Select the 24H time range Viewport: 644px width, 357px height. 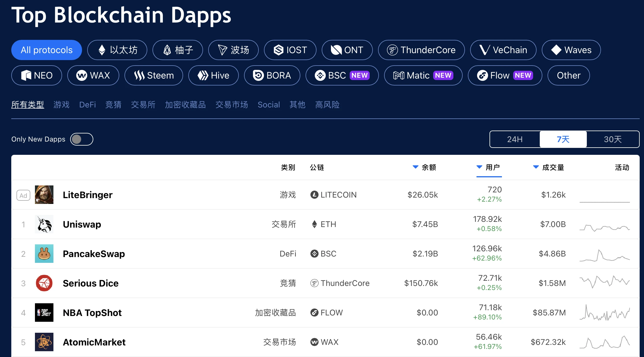click(515, 139)
